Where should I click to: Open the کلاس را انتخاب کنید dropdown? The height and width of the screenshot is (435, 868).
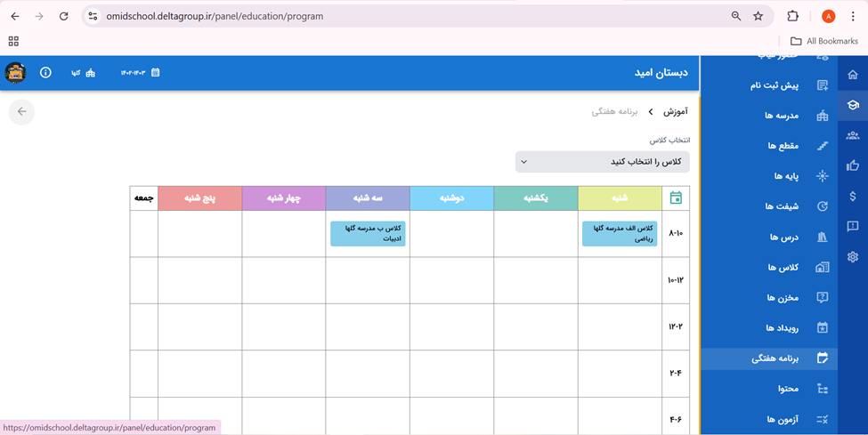[603, 162]
